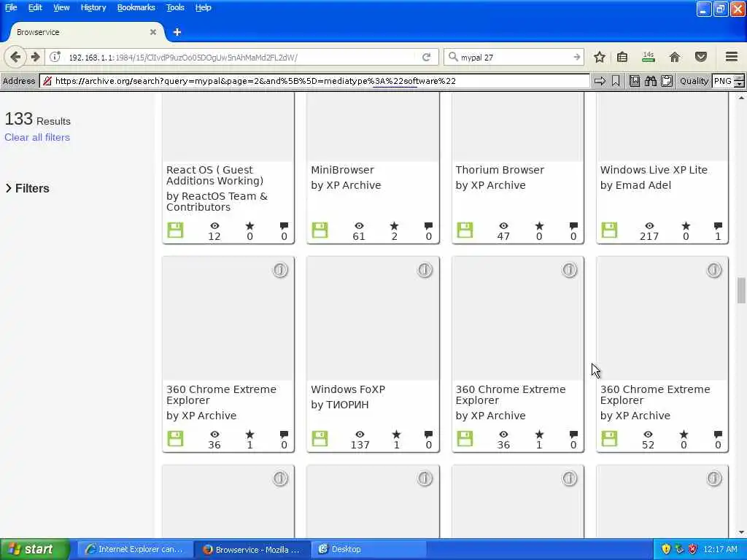Click the page vertical scrollbar thumb

(741, 290)
